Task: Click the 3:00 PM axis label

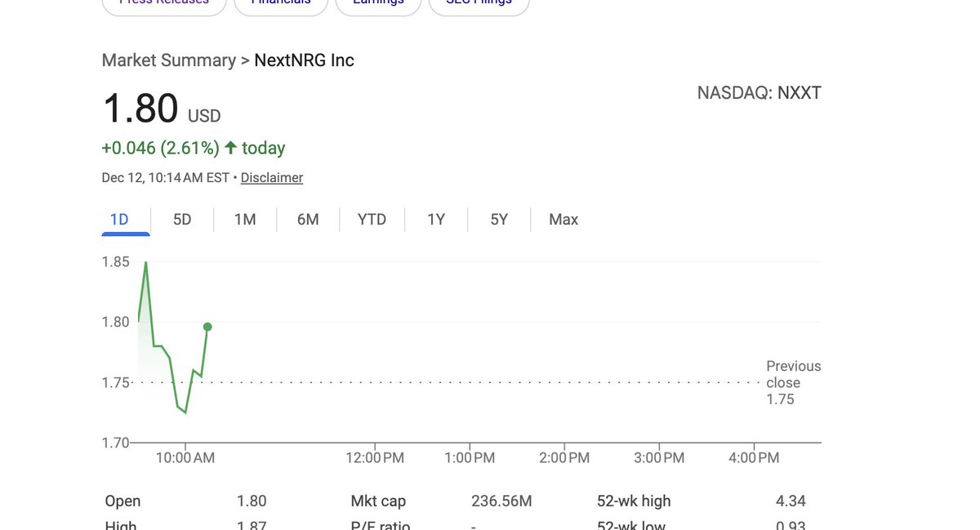Action: point(659,458)
